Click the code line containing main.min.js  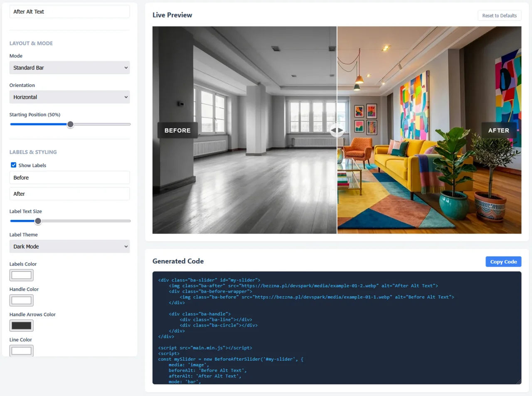(205, 348)
